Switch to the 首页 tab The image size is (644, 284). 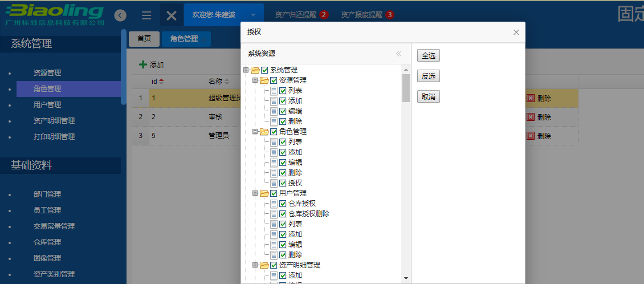(x=144, y=39)
